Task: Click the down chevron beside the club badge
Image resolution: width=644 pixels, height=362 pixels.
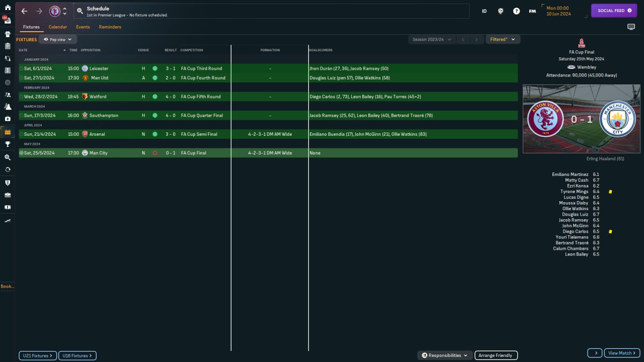Action: pos(65,14)
